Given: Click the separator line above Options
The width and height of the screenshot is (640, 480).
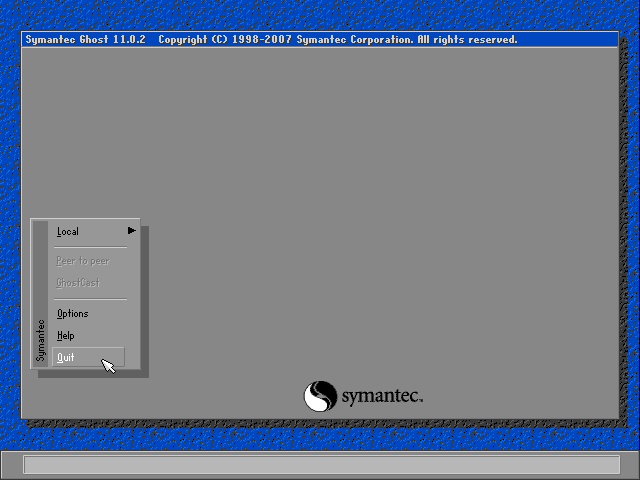Looking at the screenshot, I should tap(90, 299).
